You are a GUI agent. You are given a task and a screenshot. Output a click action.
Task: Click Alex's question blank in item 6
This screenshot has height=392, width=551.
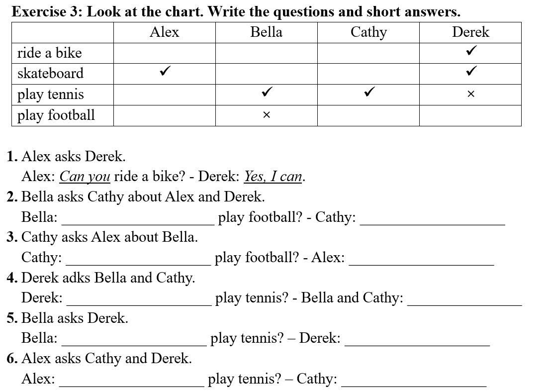(x=131, y=381)
